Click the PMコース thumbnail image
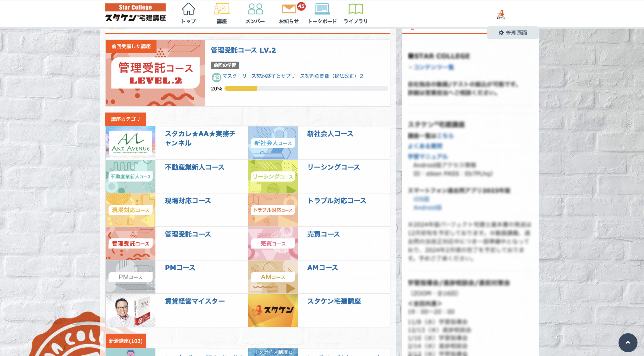 coord(130,277)
